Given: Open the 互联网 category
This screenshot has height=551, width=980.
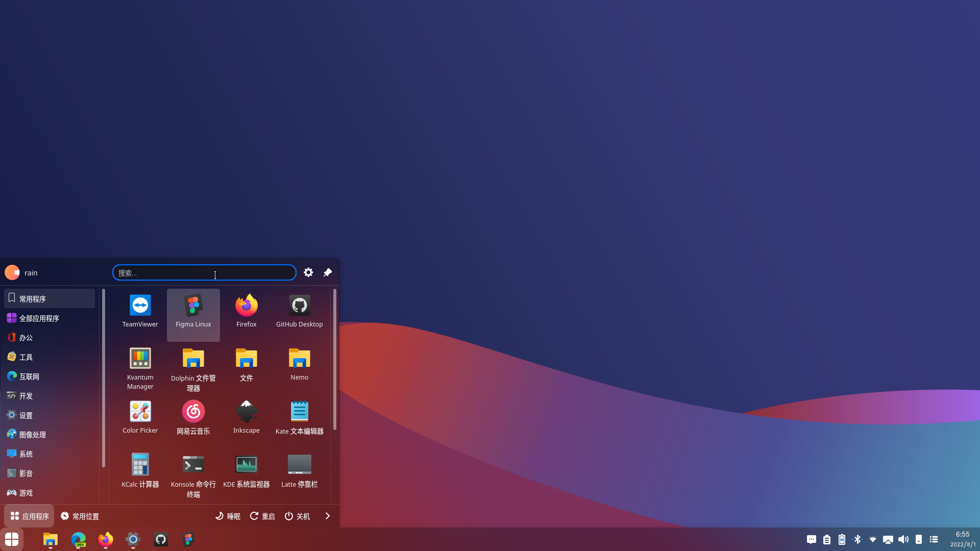Looking at the screenshot, I should coord(50,376).
